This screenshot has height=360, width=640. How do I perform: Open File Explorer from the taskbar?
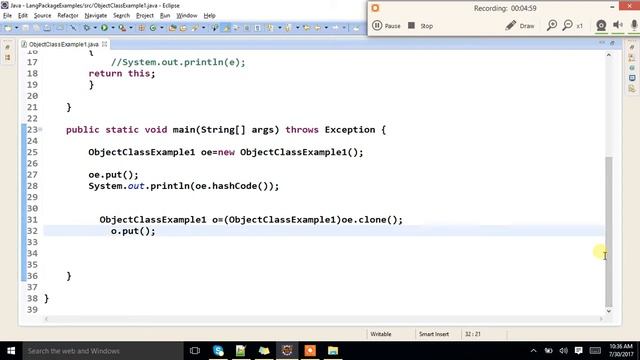(x=333, y=351)
